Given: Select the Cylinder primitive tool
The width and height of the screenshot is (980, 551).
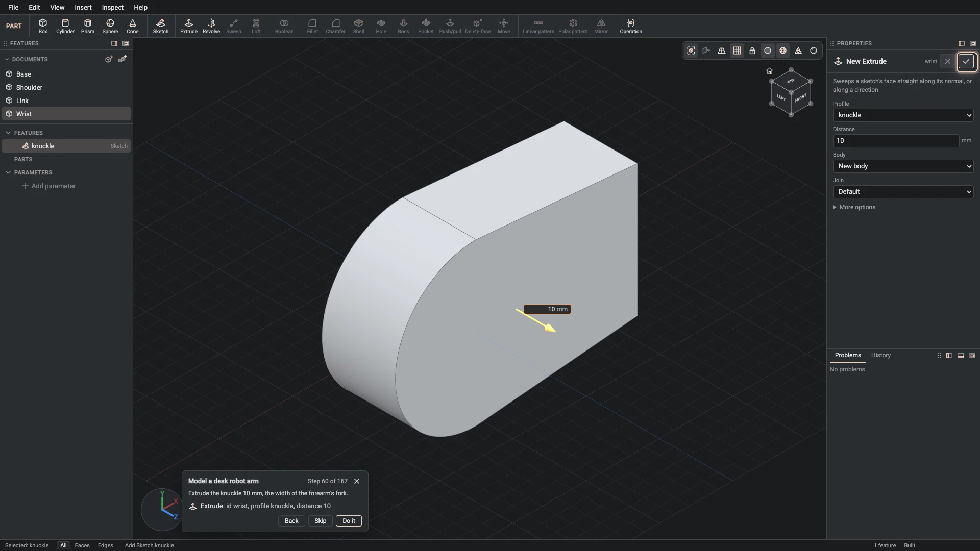Looking at the screenshot, I should click(x=65, y=26).
